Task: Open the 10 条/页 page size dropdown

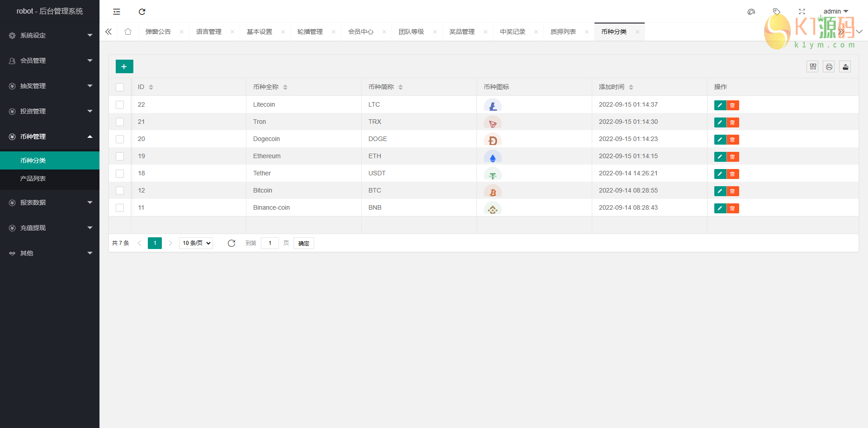Action: click(x=196, y=243)
